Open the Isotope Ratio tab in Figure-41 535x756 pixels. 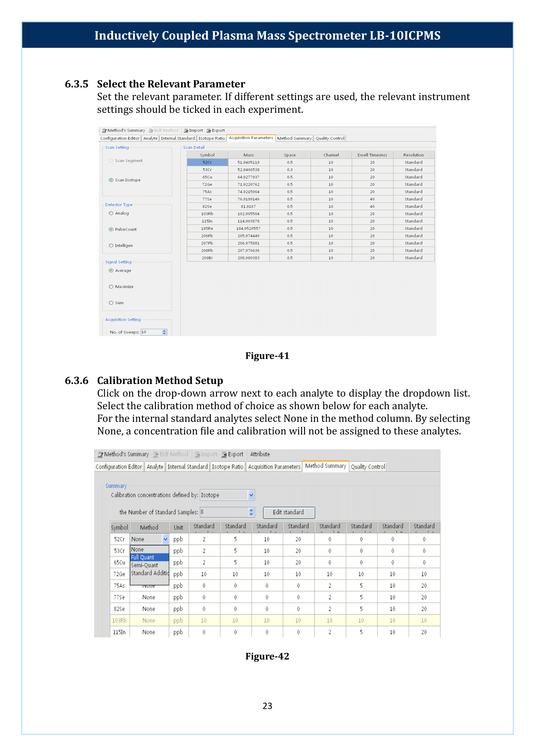coord(212,139)
